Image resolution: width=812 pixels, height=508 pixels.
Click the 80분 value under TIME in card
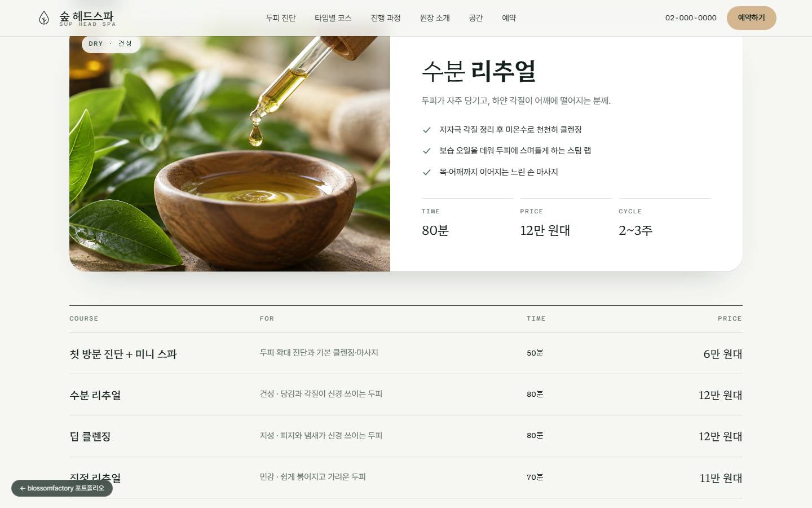pos(435,230)
